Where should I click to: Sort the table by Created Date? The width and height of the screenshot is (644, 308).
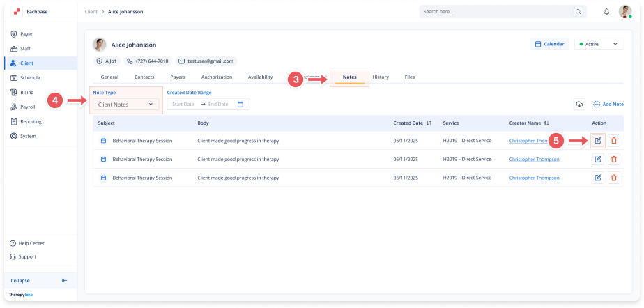pos(428,123)
